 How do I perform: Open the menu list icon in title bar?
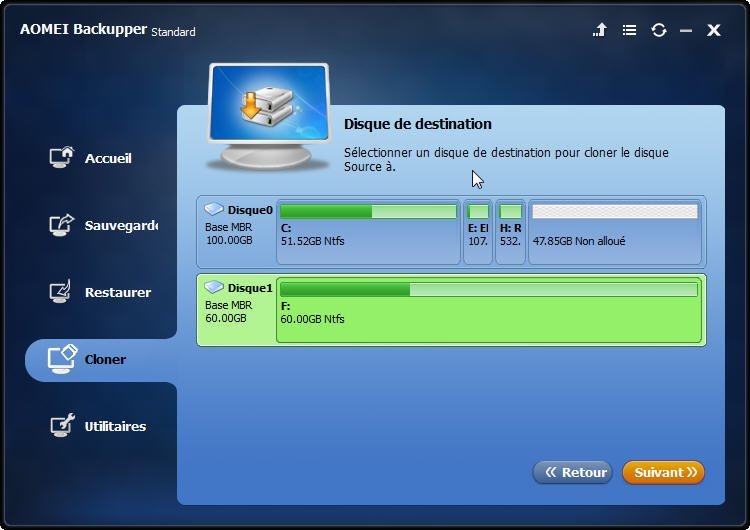(629, 30)
